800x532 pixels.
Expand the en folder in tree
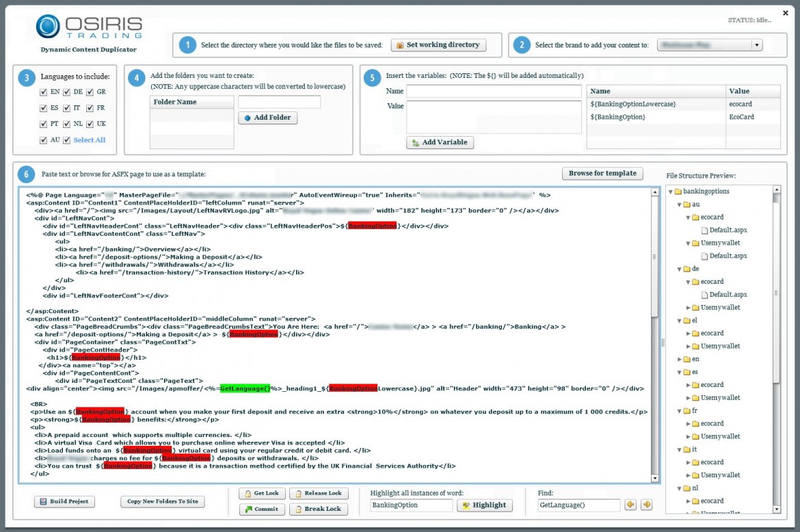pyautogui.click(x=680, y=359)
